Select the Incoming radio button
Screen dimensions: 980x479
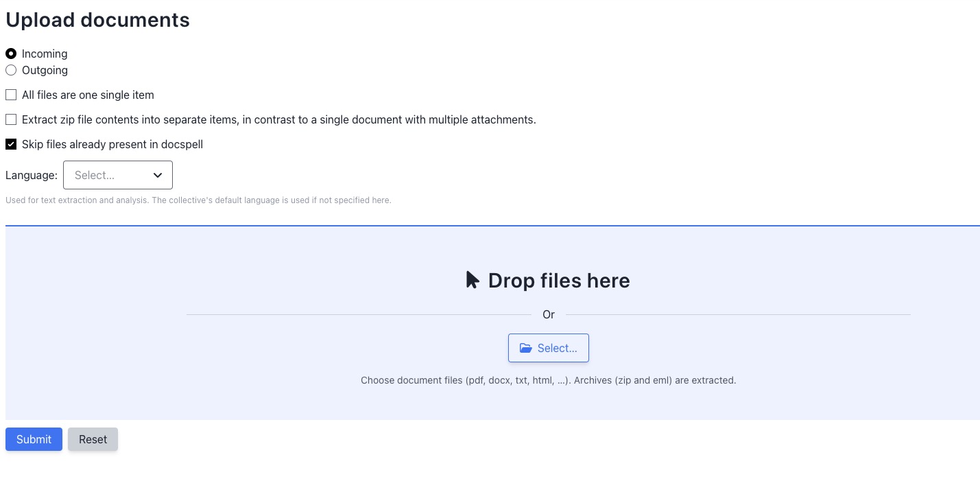[x=11, y=54]
